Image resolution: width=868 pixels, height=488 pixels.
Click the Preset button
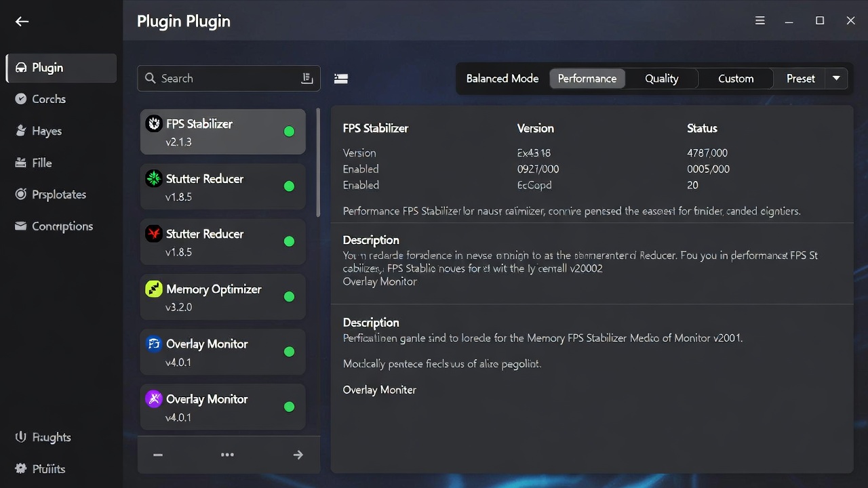click(800, 79)
